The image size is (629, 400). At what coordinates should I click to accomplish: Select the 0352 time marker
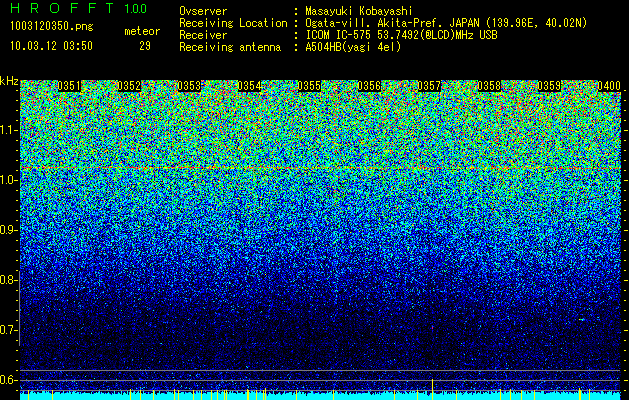pos(129,86)
